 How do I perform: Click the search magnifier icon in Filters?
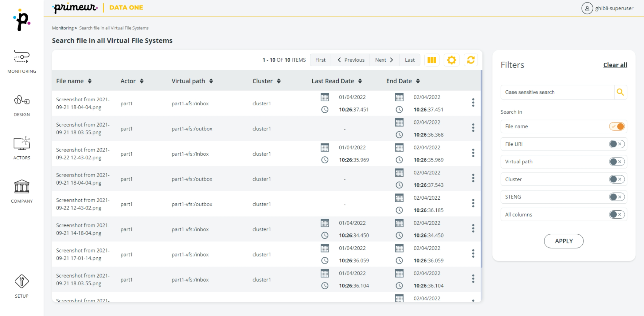[x=620, y=92]
